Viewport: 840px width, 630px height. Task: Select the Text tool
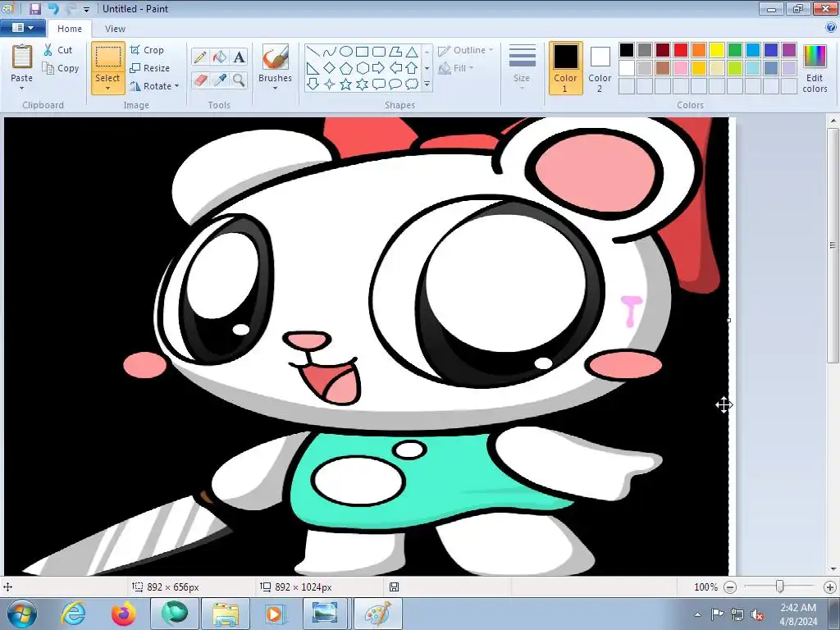coord(239,57)
